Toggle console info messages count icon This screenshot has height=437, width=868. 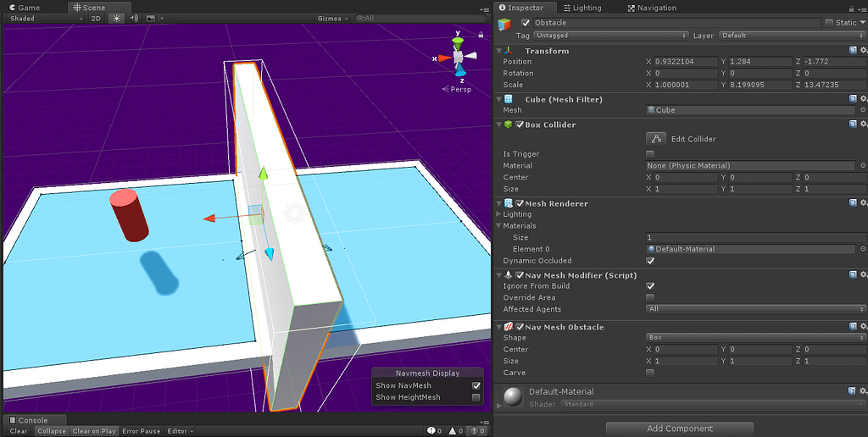[x=435, y=431]
